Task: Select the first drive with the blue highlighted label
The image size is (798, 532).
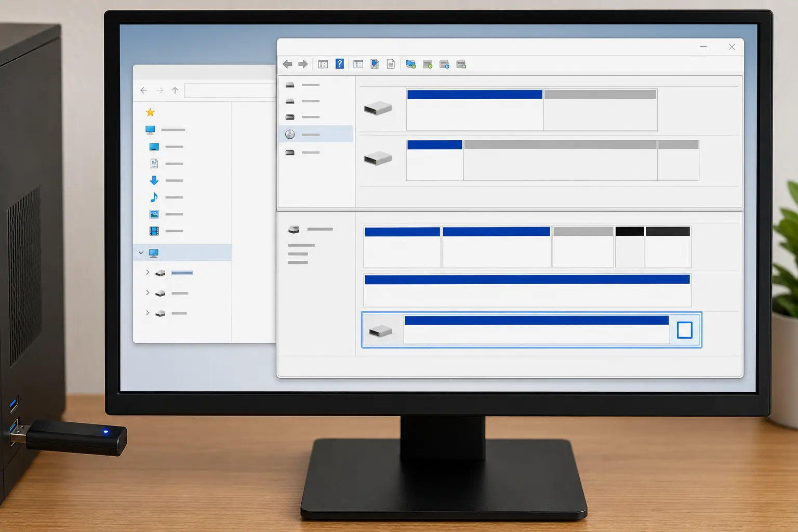Action: tap(174, 273)
